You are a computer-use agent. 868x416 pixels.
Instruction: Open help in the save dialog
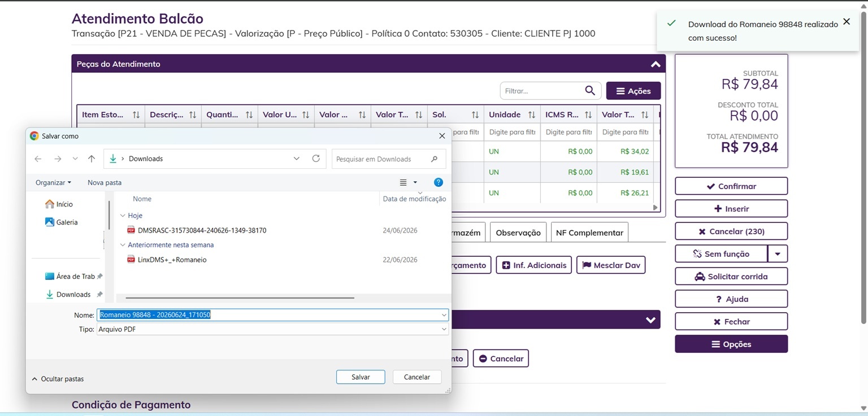pos(438,182)
